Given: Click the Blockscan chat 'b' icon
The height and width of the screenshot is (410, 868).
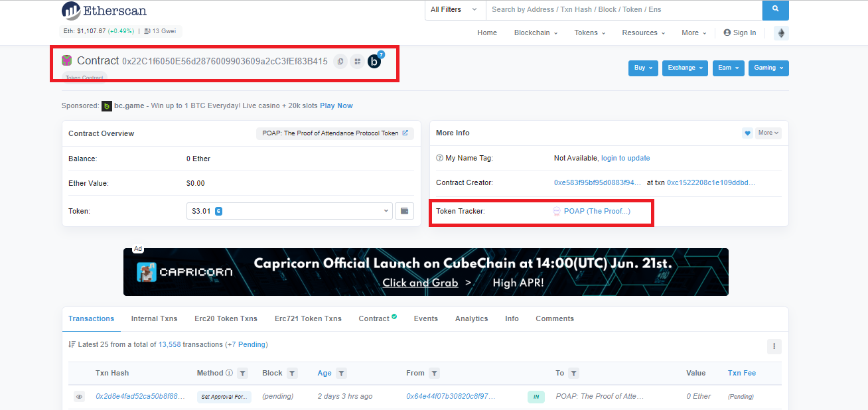Looking at the screenshot, I should point(374,62).
